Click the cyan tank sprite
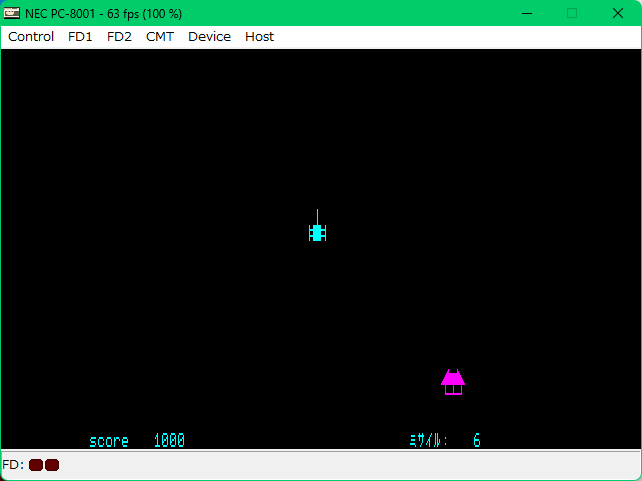642x481 pixels. [x=317, y=226]
